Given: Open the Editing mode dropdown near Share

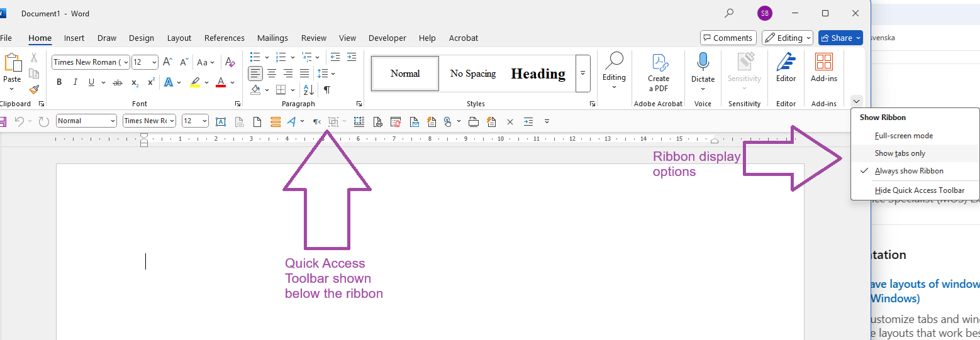Looking at the screenshot, I should click(788, 38).
